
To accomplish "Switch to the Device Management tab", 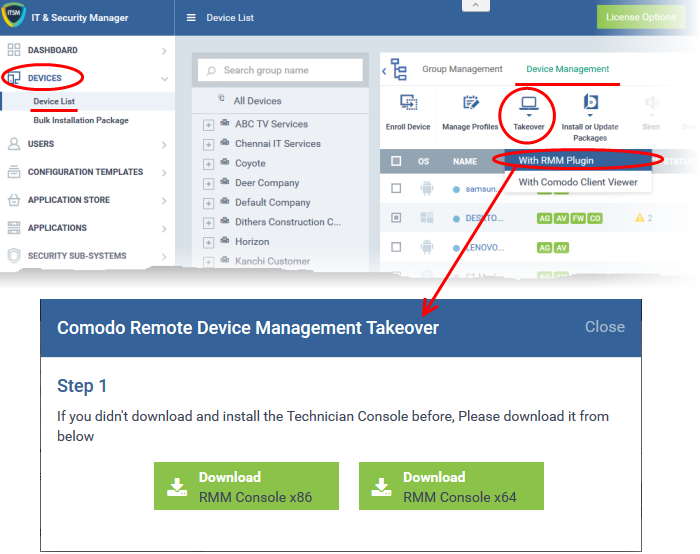I will [x=567, y=69].
